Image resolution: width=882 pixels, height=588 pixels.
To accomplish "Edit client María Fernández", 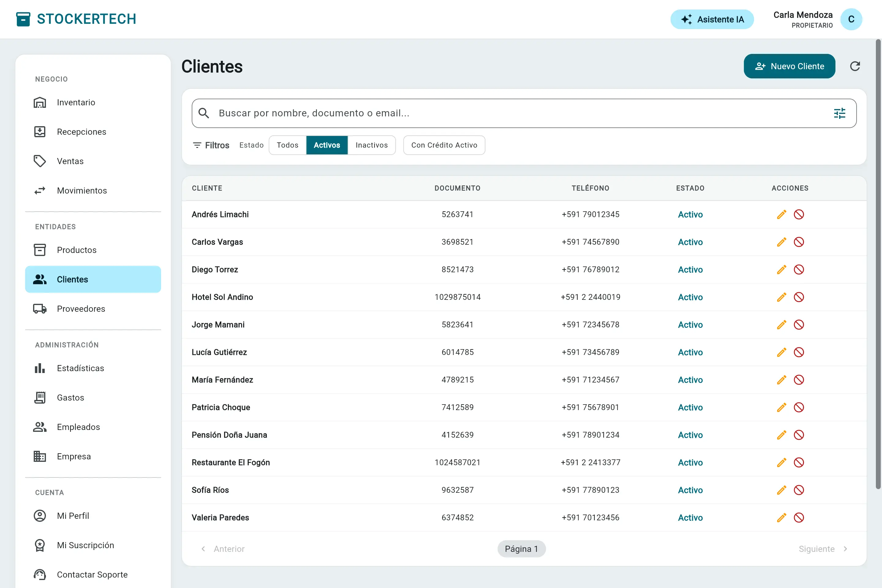I will 782,380.
